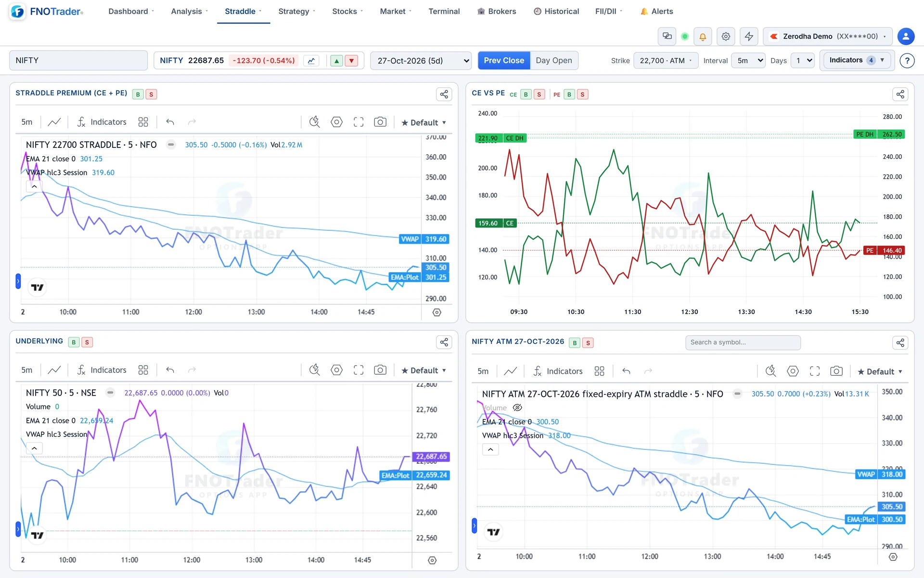This screenshot has height=578, width=924.
Task: Share the CE vs PE chart
Action: pos(900,94)
